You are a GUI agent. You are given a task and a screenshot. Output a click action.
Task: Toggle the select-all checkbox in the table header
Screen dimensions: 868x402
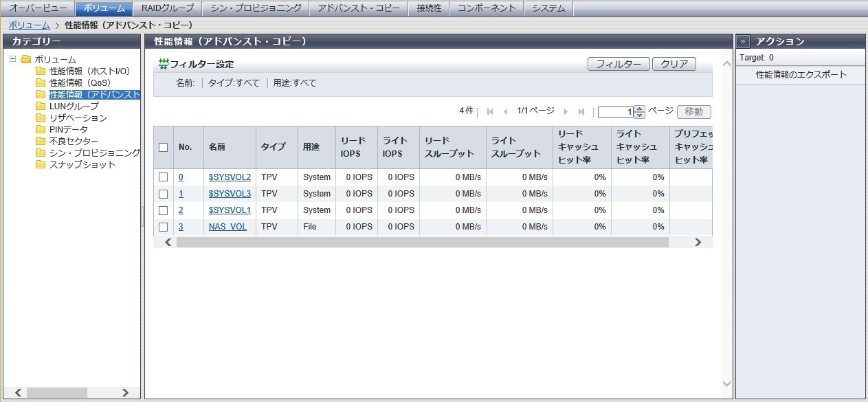pos(163,147)
